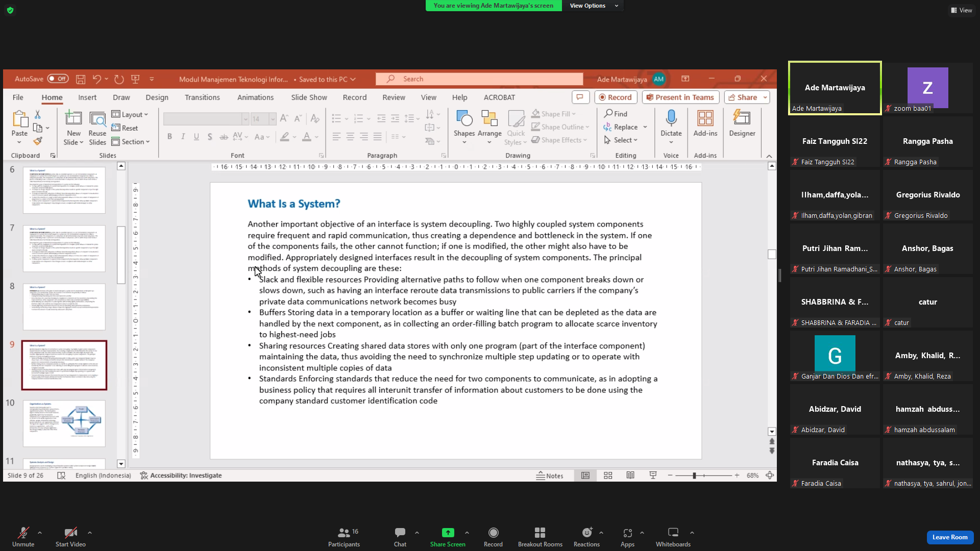Click the Save icon in title bar
The image size is (980, 551).
pyautogui.click(x=81, y=79)
